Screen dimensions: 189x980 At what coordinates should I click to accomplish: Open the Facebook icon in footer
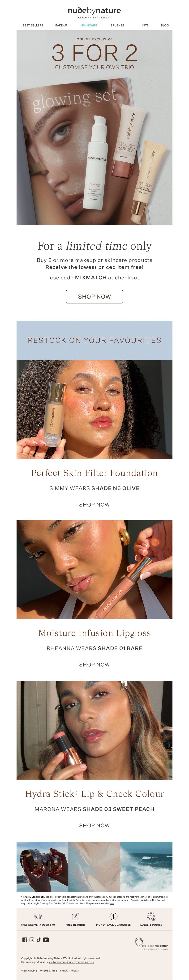pyautogui.click(x=25, y=940)
